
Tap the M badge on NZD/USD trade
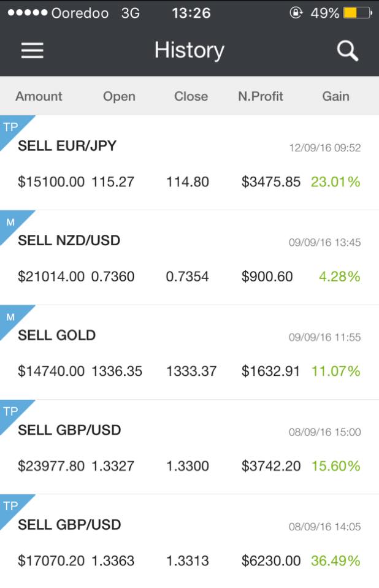click(x=11, y=223)
